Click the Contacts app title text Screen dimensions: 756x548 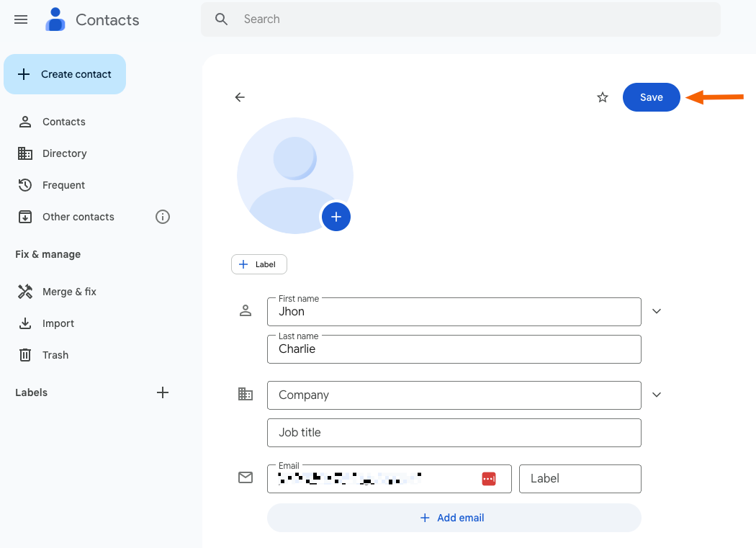pyautogui.click(x=107, y=19)
